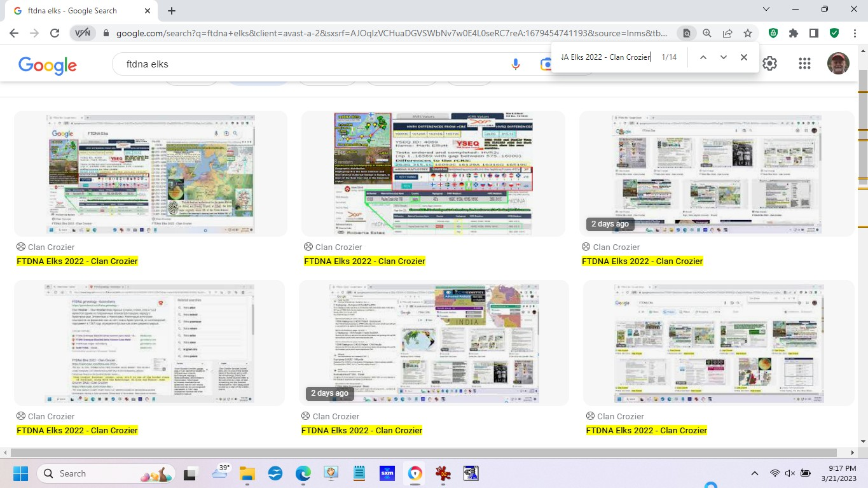Viewport: 868px width, 488px height.
Task: Close the find-in-page bar
Action: tap(744, 57)
